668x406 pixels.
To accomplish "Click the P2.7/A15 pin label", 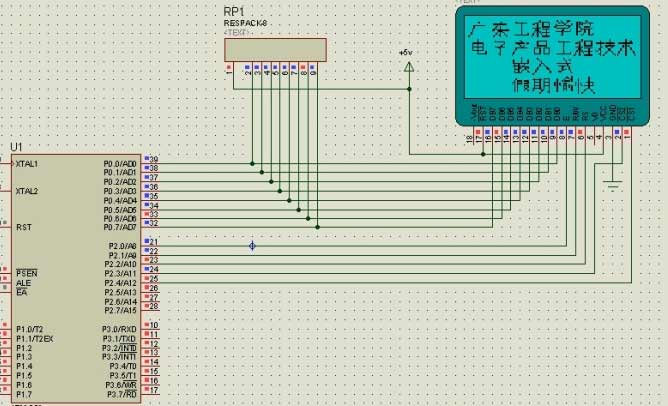I will pyautogui.click(x=121, y=311).
